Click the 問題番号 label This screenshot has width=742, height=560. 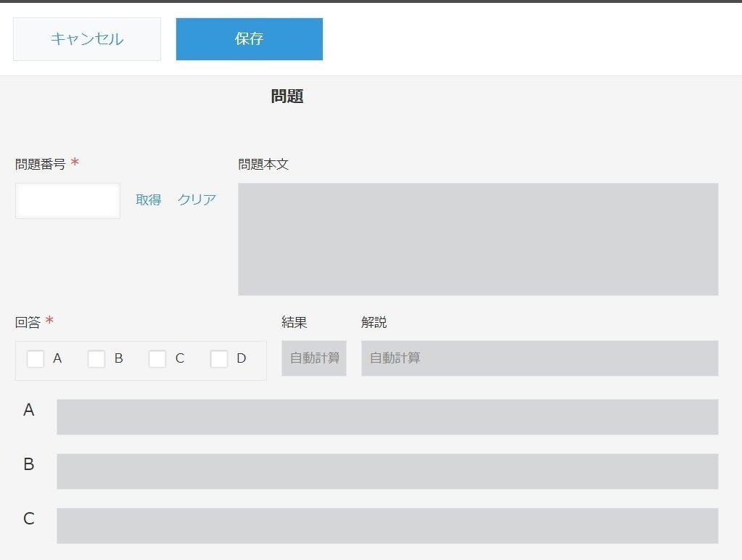40,164
